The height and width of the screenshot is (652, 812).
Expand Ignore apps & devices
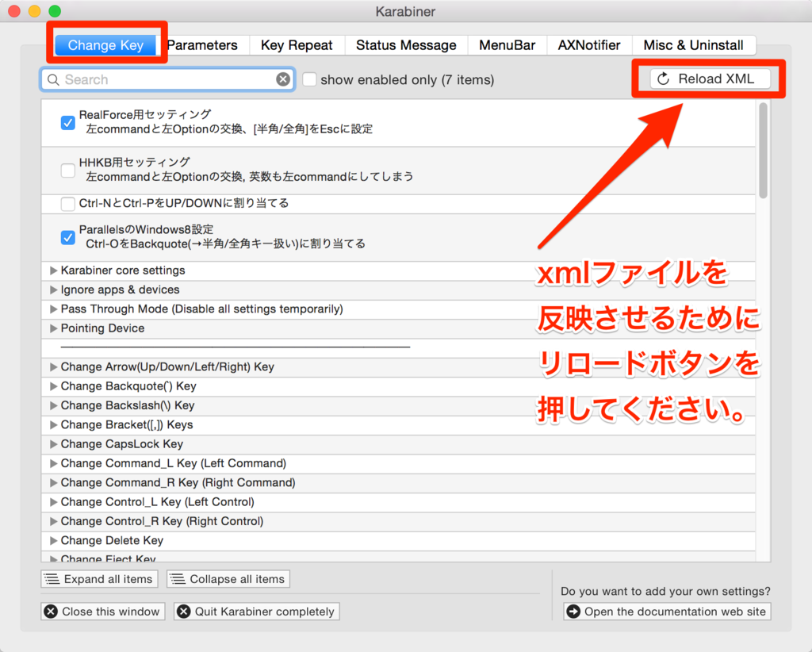pos(53,290)
